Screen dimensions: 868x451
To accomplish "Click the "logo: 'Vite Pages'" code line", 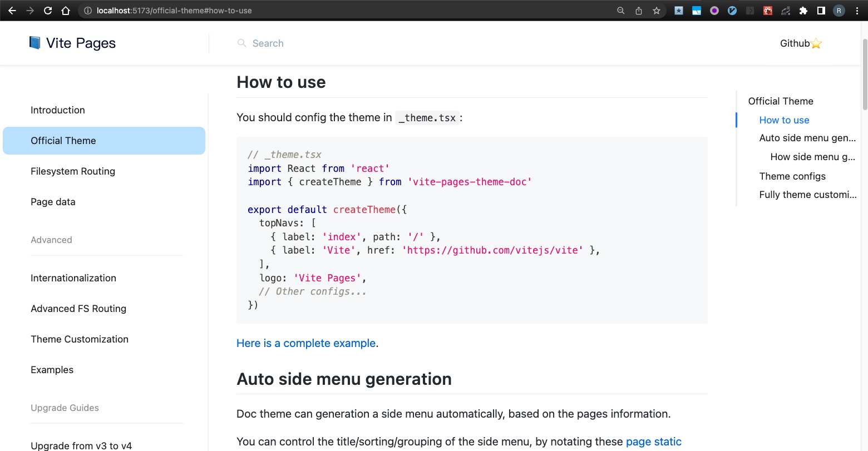I will pyautogui.click(x=313, y=277).
